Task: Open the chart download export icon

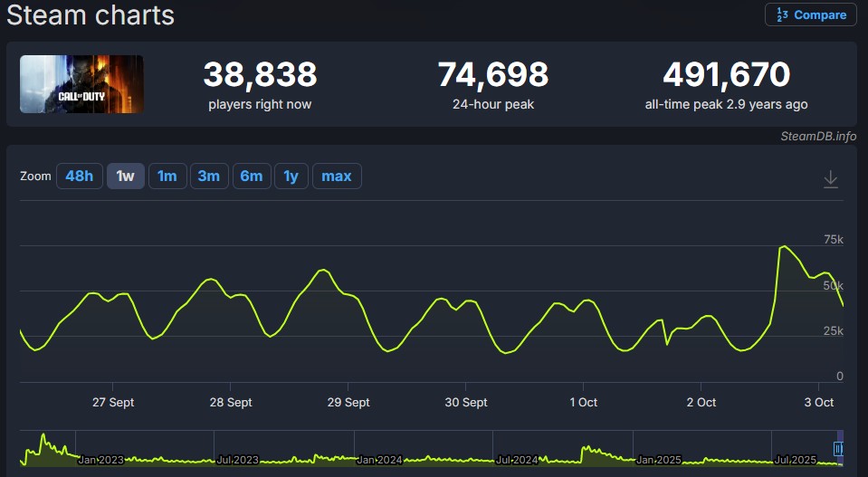Action: click(831, 179)
